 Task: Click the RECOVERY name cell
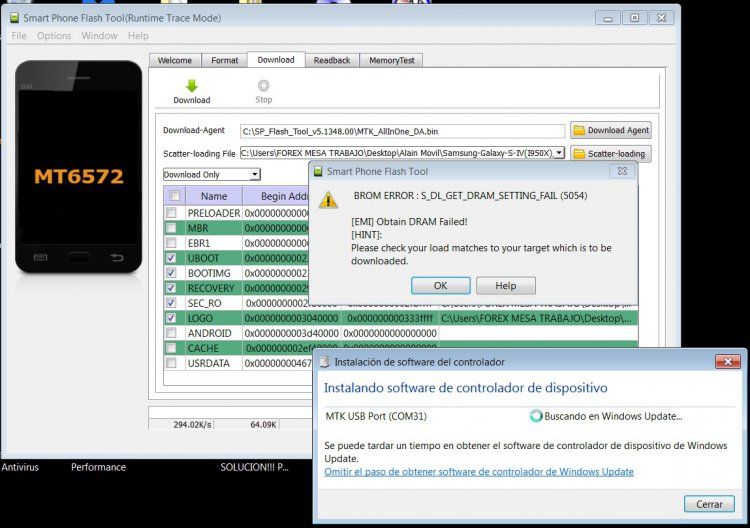[x=214, y=288]
